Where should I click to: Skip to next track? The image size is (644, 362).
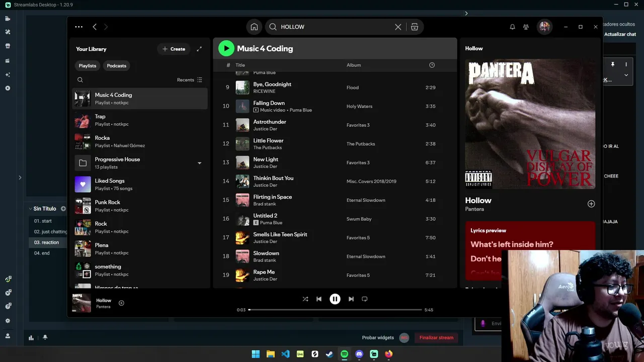(x=351, y=299)
